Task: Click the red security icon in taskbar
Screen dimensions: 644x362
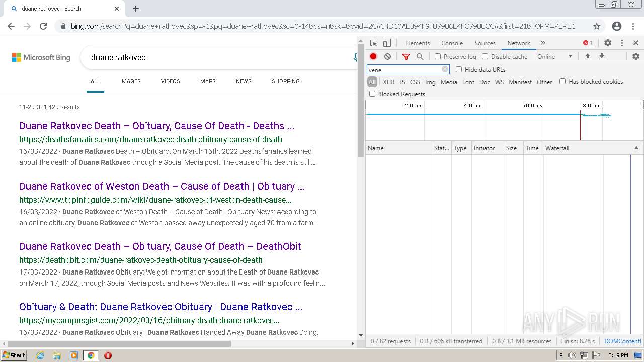Action: click(x=108, y=355)
